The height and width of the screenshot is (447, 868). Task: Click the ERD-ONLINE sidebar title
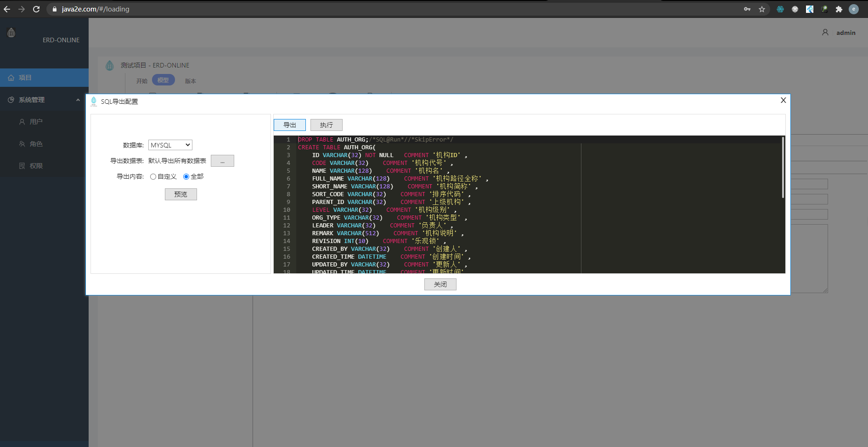[x=61, y=40]
